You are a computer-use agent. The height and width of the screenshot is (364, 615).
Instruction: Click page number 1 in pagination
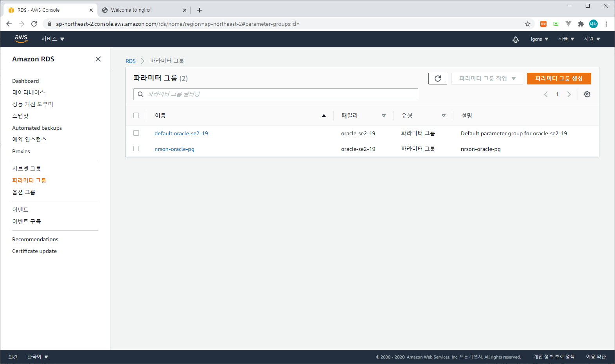click(x=557, y=94)
